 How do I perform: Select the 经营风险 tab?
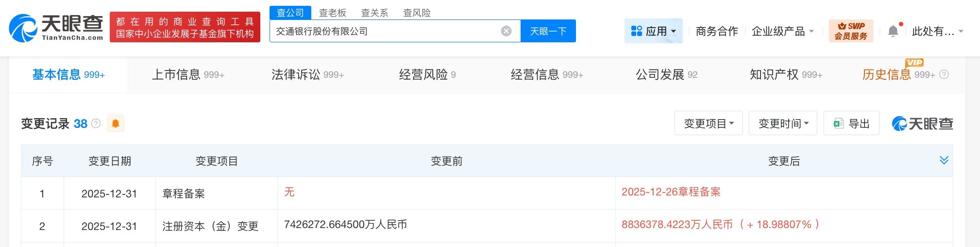(427, 74)
